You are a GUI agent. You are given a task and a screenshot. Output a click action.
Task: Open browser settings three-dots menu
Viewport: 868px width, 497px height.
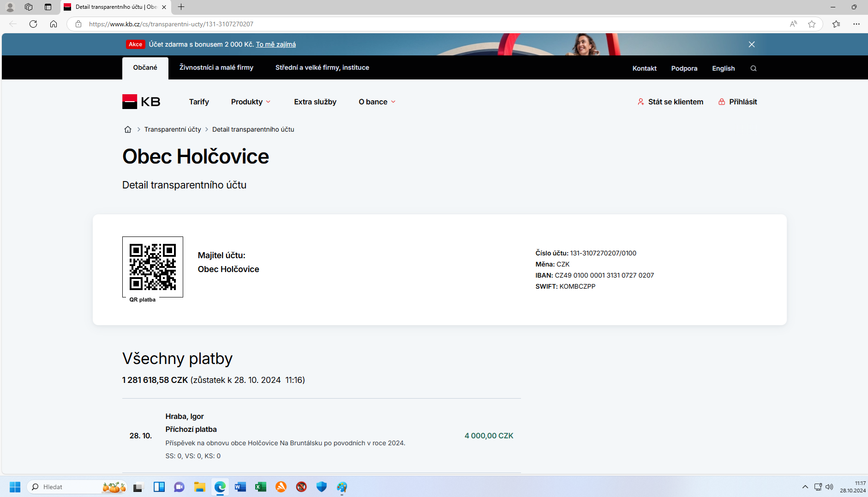pos(856,24)
